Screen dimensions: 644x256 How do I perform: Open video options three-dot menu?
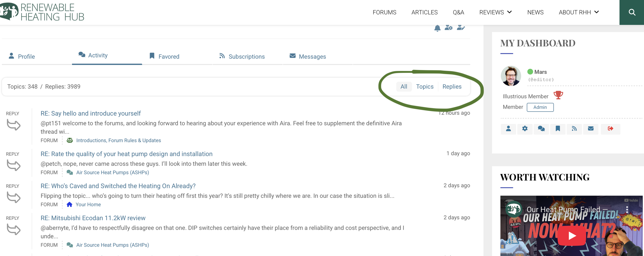pyautogui.click(x=627, y=209)
